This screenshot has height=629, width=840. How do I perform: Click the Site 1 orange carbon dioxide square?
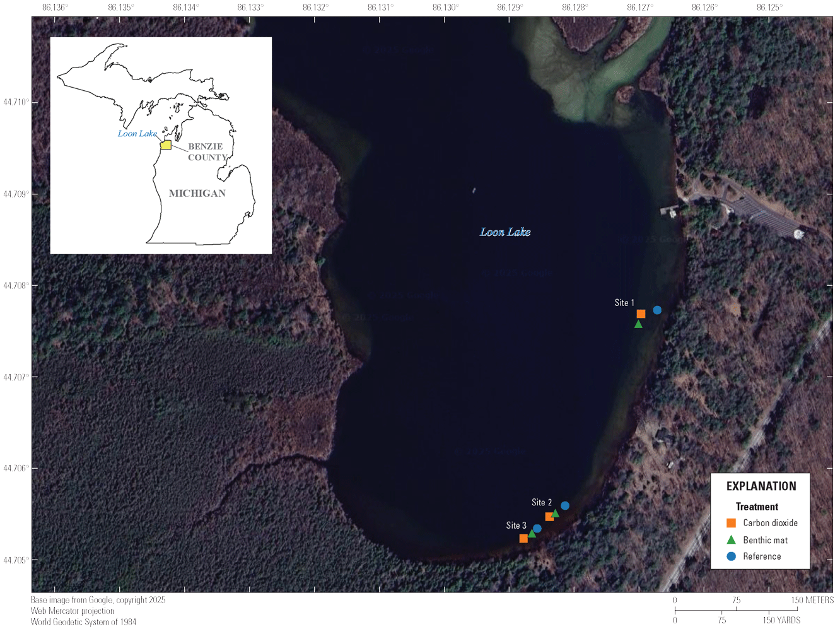[x=641, y=314]
